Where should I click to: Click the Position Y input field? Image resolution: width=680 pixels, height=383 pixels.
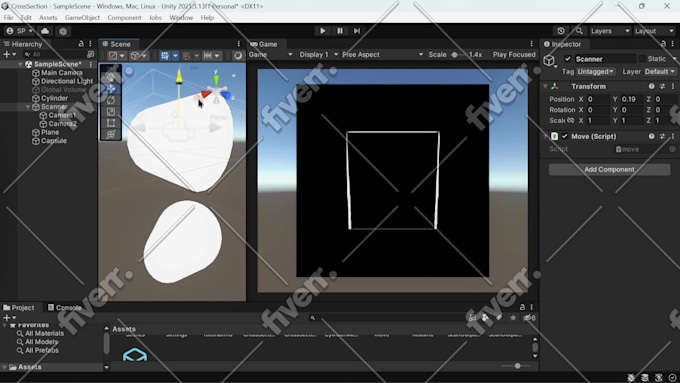click(631, 99)
